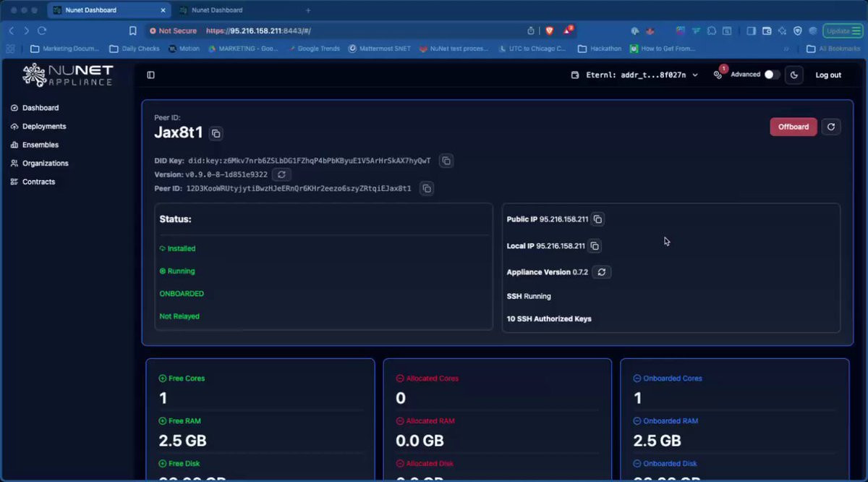Click the Not Relayed status text
Screen dimensions: 868x482
point(179,316)
